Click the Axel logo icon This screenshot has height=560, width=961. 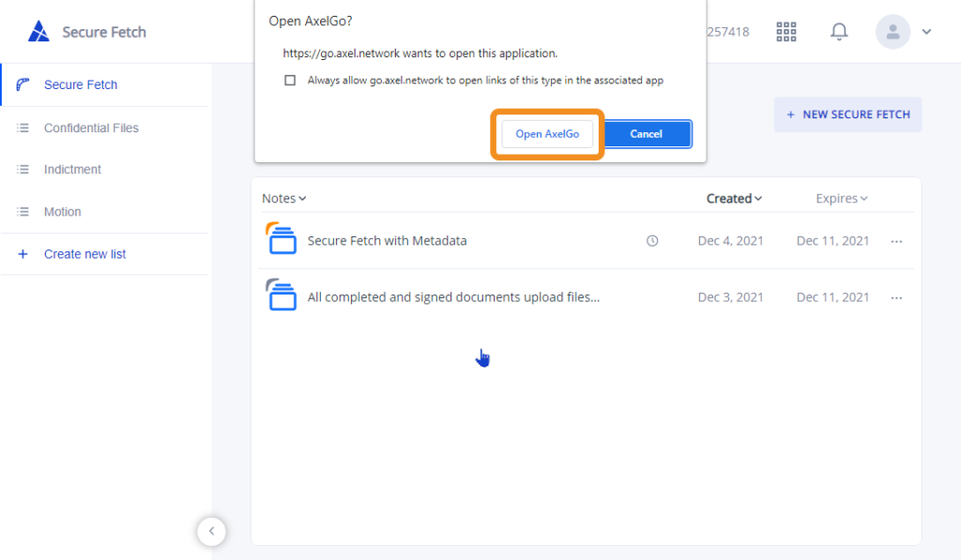click(x=38, y=31)
